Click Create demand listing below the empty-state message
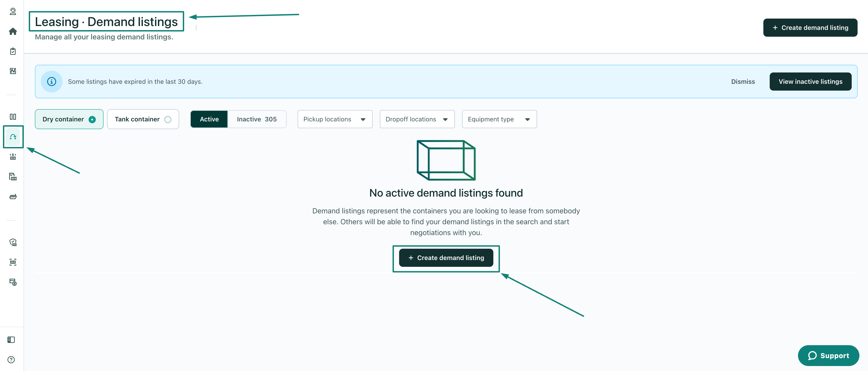This screenshot has height=371, width=868. click(446, 258)
